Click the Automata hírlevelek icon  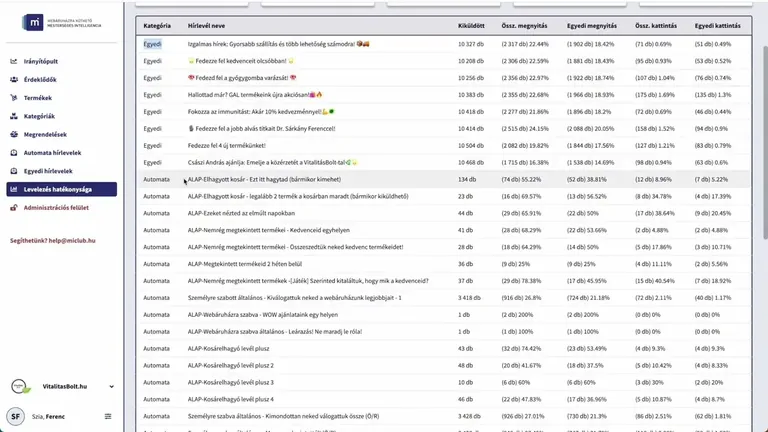click(x=14, y=153)
